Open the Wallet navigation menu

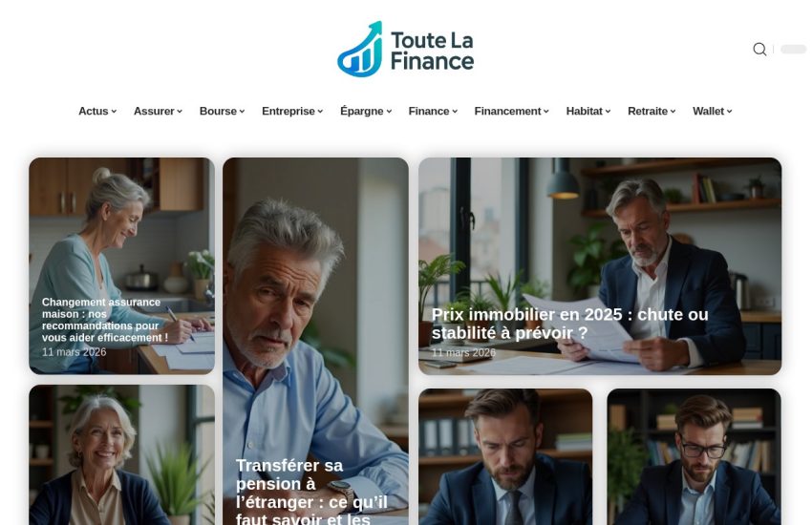click(x=713, y=112)
